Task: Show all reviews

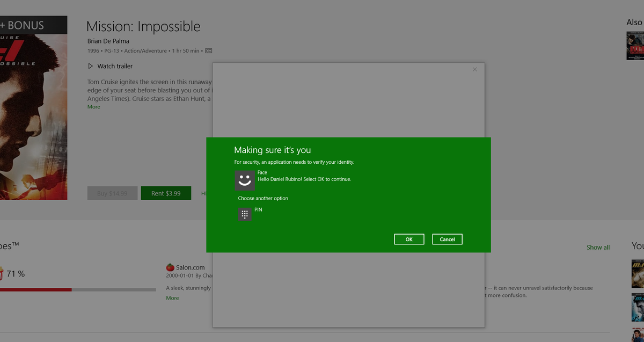Action: 598,247
